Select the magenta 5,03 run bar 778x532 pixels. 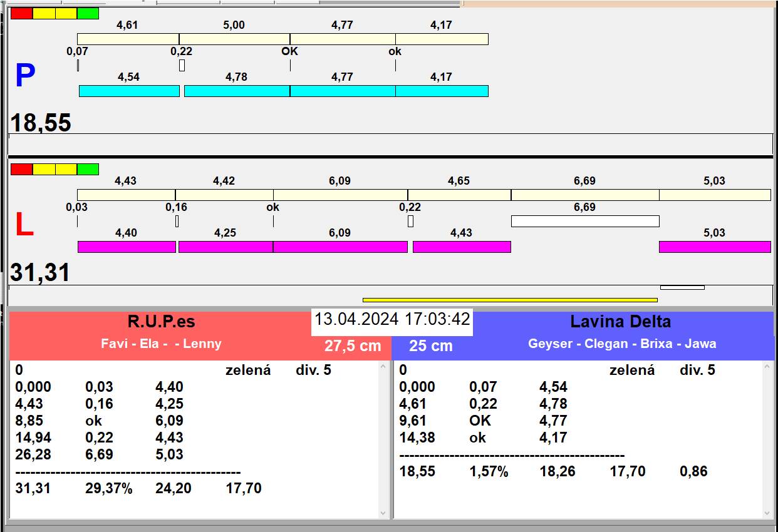click(714, 247)
